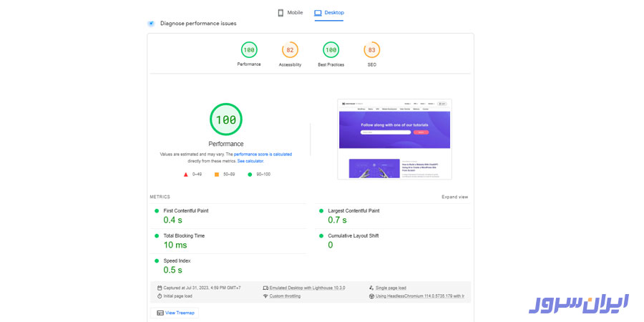Expand the First Contentful Paint metric
Viewport: 644px width, 322px height.
pos(186,210)
